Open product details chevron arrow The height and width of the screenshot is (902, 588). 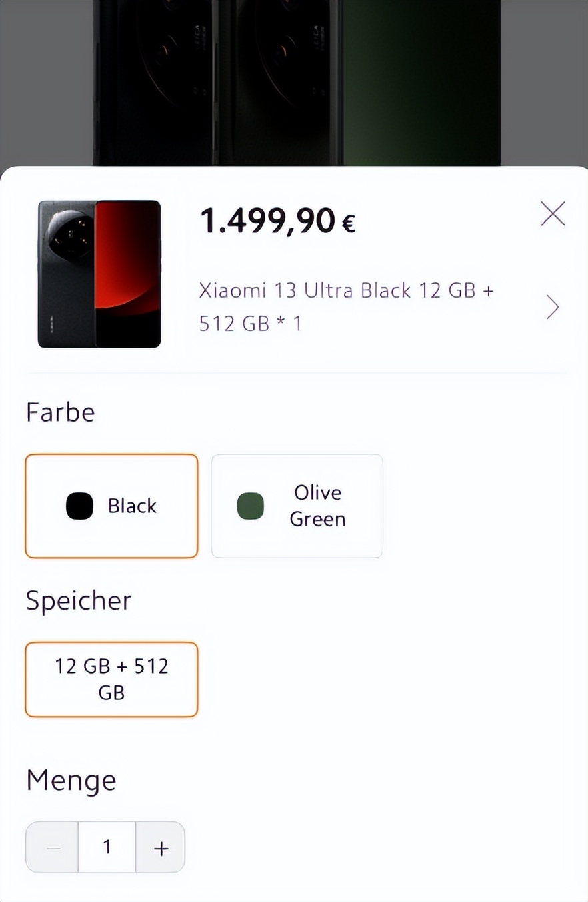tap(553, 307)
